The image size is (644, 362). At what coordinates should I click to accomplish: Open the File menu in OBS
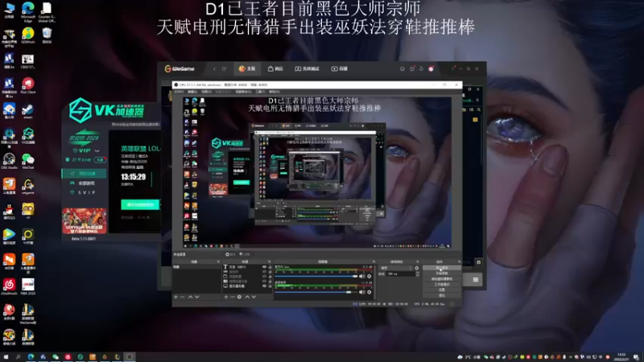click(179, 92)
